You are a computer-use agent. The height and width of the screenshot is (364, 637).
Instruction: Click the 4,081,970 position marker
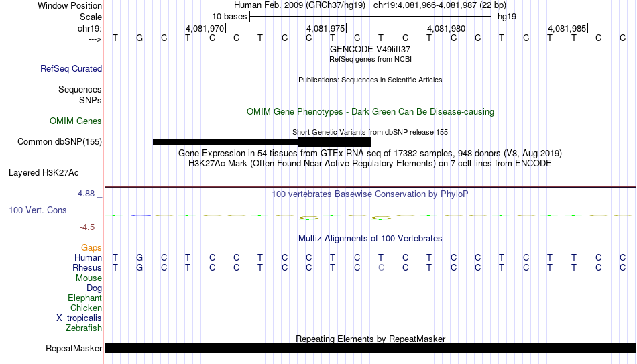pyautogui.click(x=205, y=28)
